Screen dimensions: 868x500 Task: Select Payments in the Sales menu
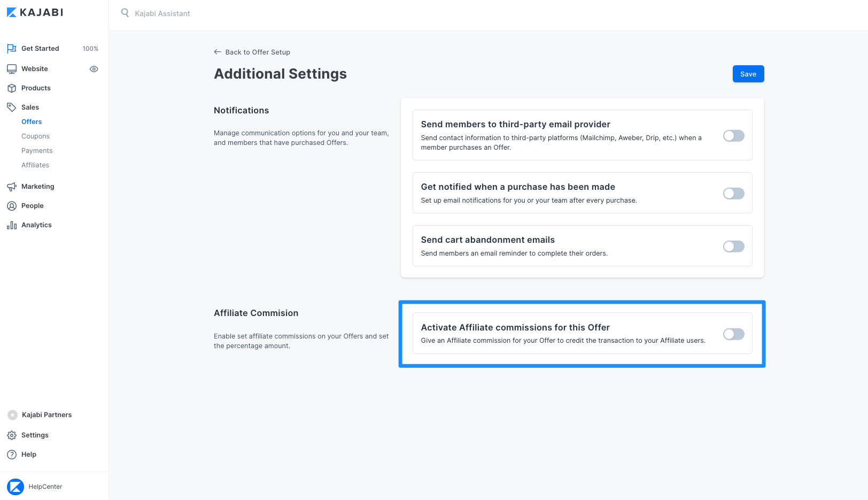(37, 151)
